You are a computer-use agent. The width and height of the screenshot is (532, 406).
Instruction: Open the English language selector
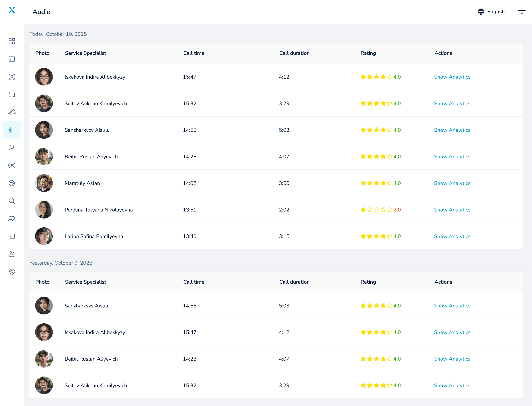pyautogui.click(x=491, y=12)
